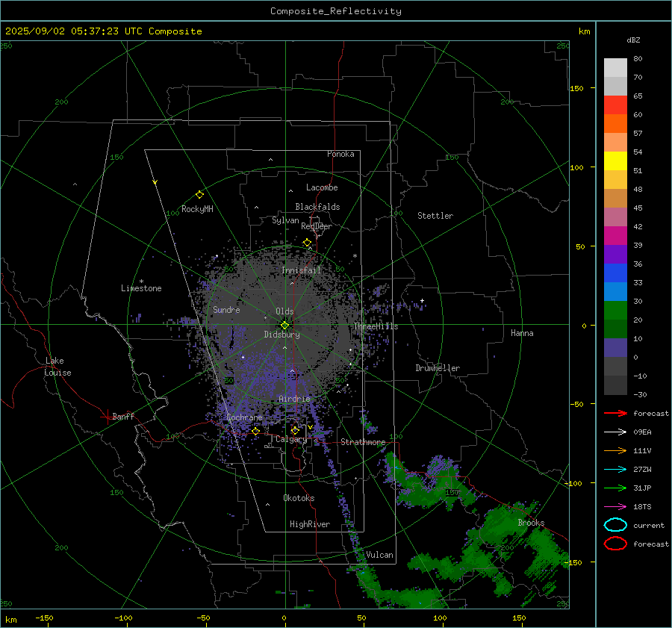This screenshot has height=628, width=672.
Task: Click the Vulcan city label
Action: tap(380, 555)
